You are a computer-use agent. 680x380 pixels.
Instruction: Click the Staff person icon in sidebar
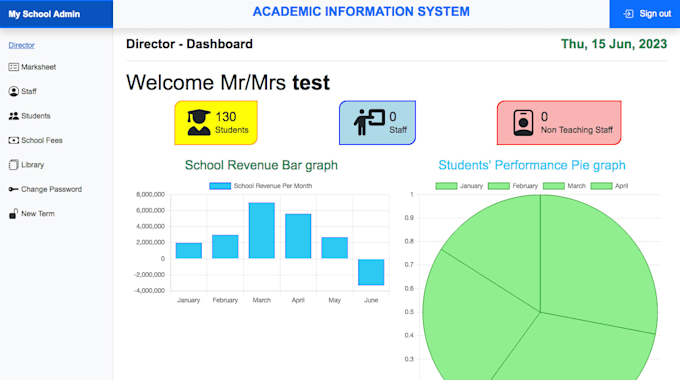(13, 91)
